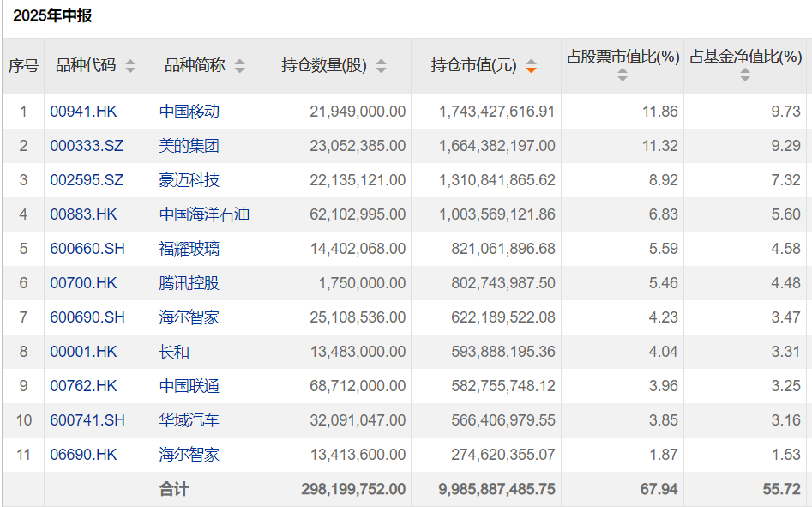Click the 腾讯控股 link
This screenshot has height=507, width=812.
(189, 283)
